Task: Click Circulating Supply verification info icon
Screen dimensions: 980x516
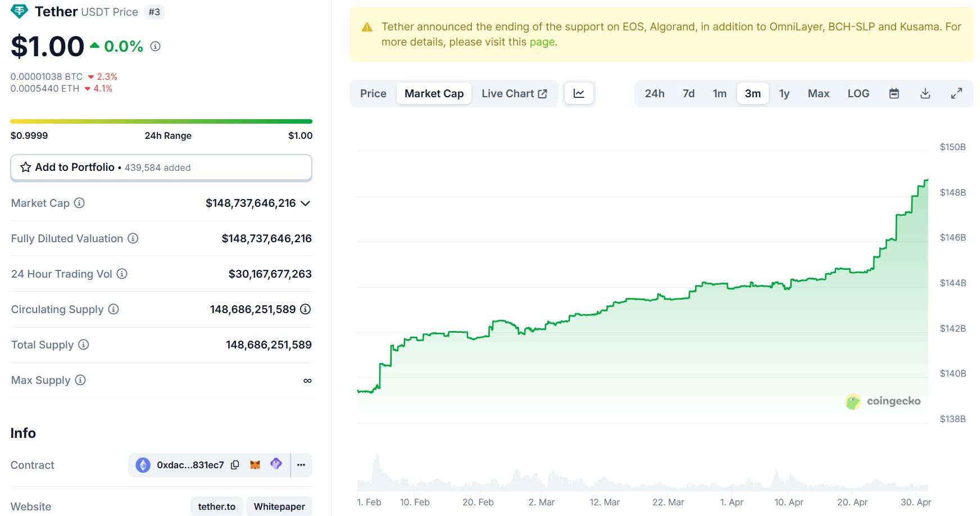Action: click(306, 309)
